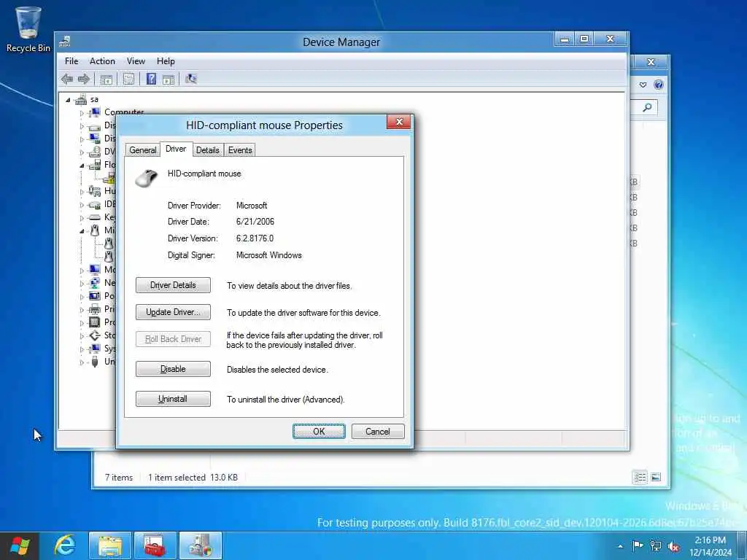747x560 pixels.
Task: Open File Explorer from the taskbar
Action: click(110, 545)
